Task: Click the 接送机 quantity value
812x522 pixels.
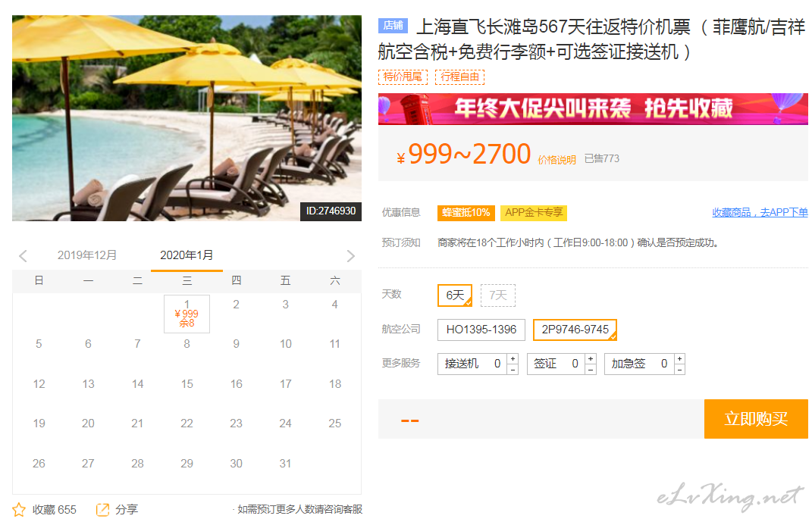Action: point(497,364)
